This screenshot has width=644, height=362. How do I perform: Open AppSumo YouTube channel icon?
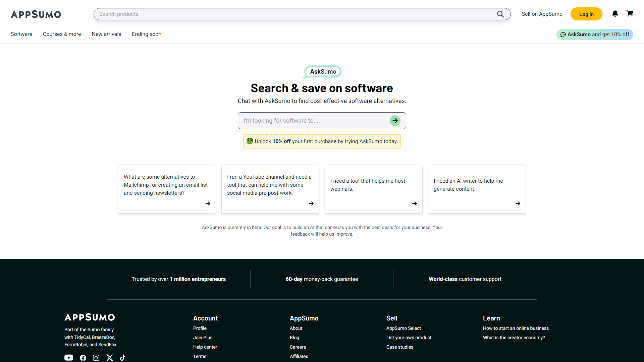coord(69,358)
